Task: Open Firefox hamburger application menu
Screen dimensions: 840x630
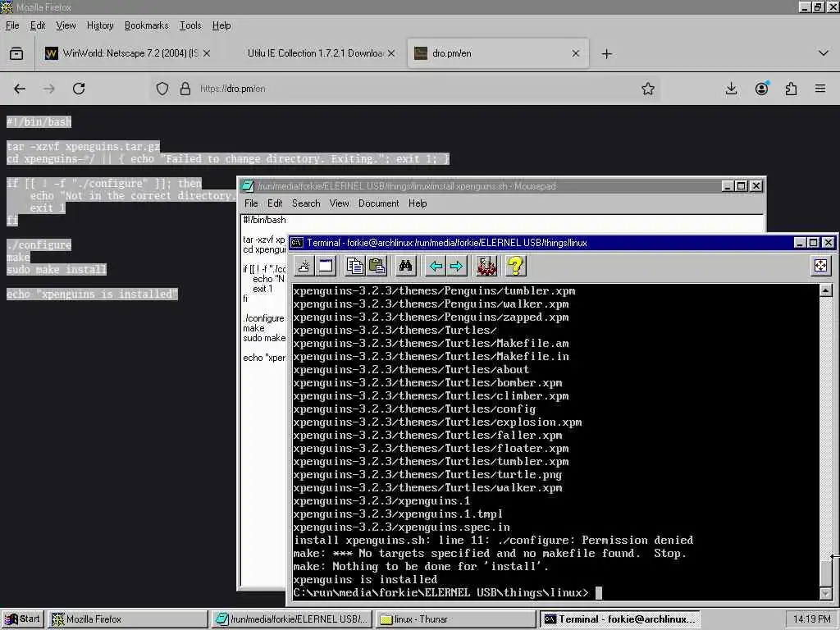Action: click(x=820, y=89)
